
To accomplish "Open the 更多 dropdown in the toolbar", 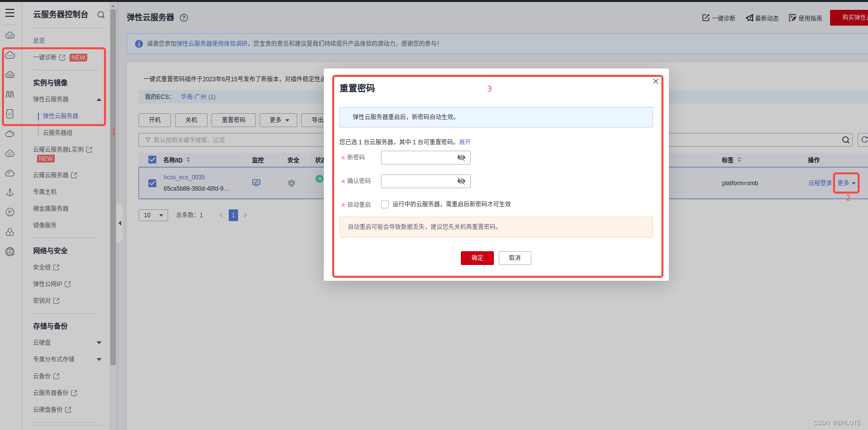I will 278,120.
